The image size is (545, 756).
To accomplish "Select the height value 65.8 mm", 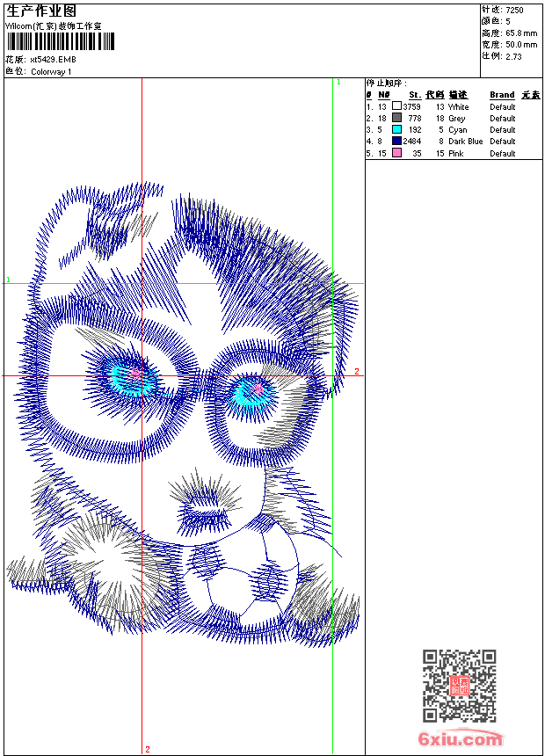I will [x=521, y=33].
